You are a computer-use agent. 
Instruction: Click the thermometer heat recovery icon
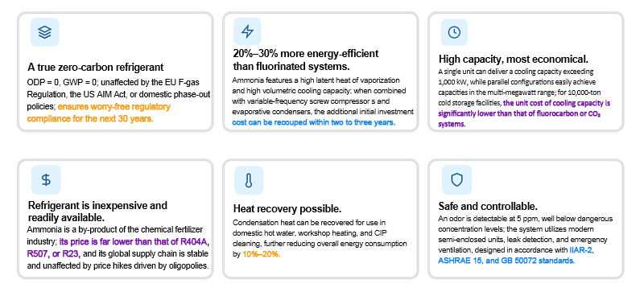[249, 180]
